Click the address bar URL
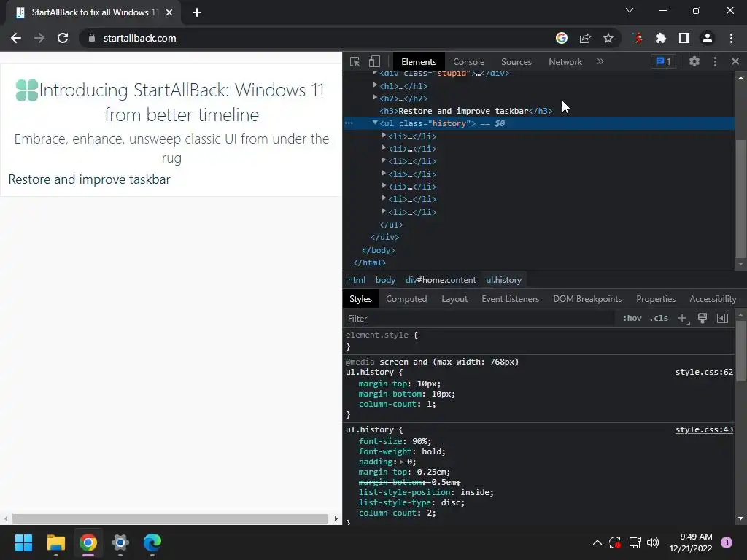This screenshot has width=747, height=560. tap(139, 38)
